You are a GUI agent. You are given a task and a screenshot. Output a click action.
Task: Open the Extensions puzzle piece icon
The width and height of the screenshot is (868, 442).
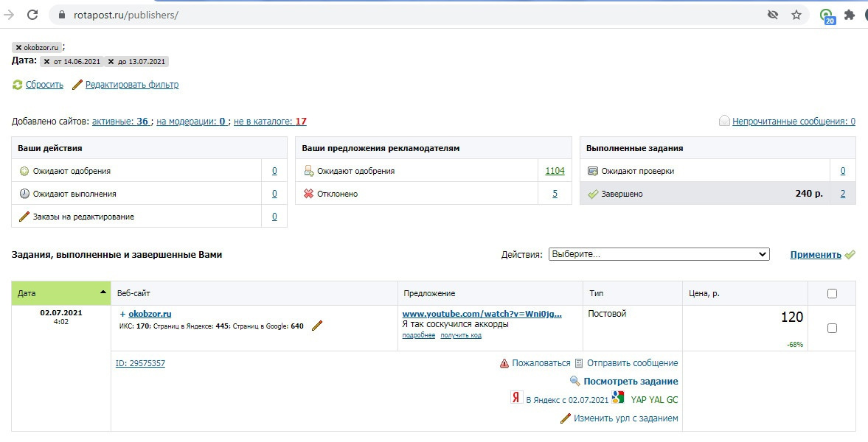[x=850, y=15]
